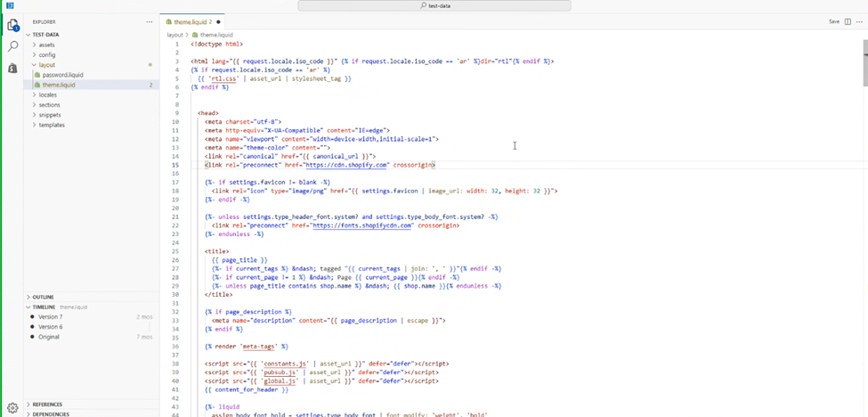The width and height of the screenshot is (868, 417).
Task: Expand the locales folder
Action: coord(47,94)
